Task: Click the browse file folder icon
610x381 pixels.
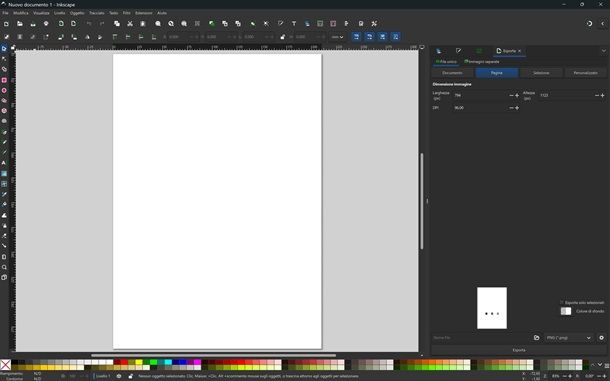Action: pyautogui.click(x=536, y=338)
